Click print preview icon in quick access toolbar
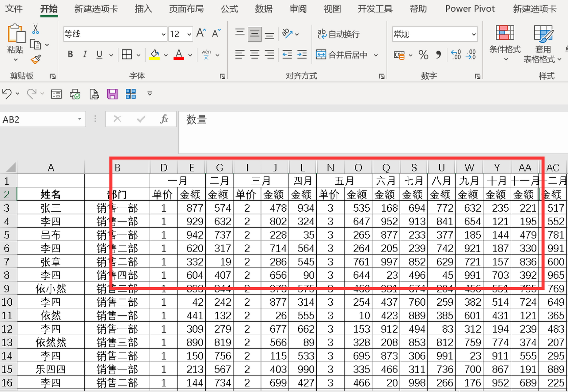568x392 pixels. 75,94
